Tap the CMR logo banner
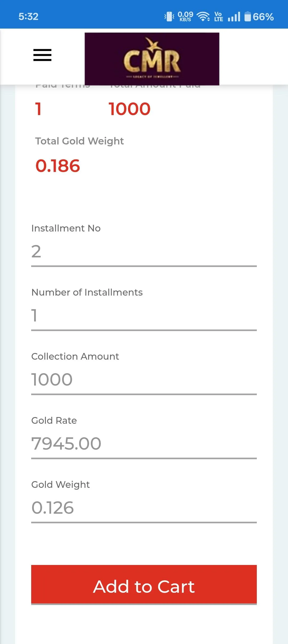This screenshot has height=644, width=288. click(x=152, y=59)
